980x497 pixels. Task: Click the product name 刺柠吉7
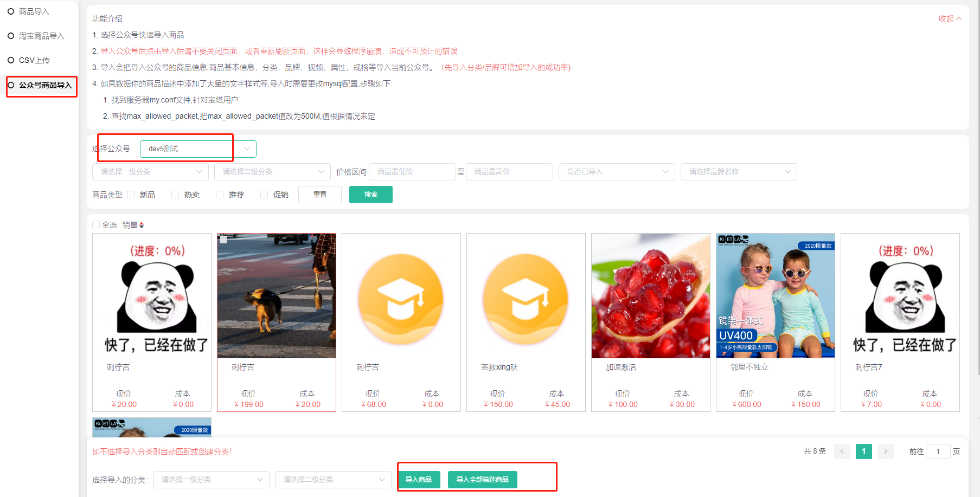pyautogui.click(x=869, y=367)
